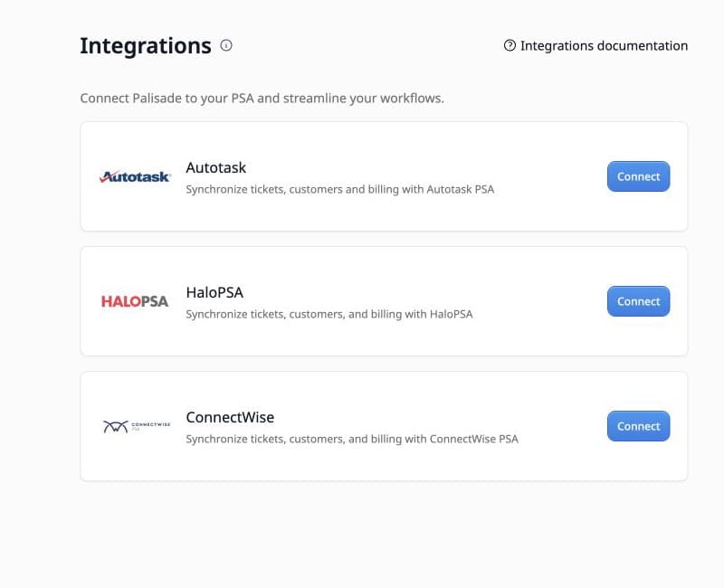The image size is (724, 588).
Task: Click the 'Connect Palisade to your PSA' subtitle
Action: coord(262,99)
